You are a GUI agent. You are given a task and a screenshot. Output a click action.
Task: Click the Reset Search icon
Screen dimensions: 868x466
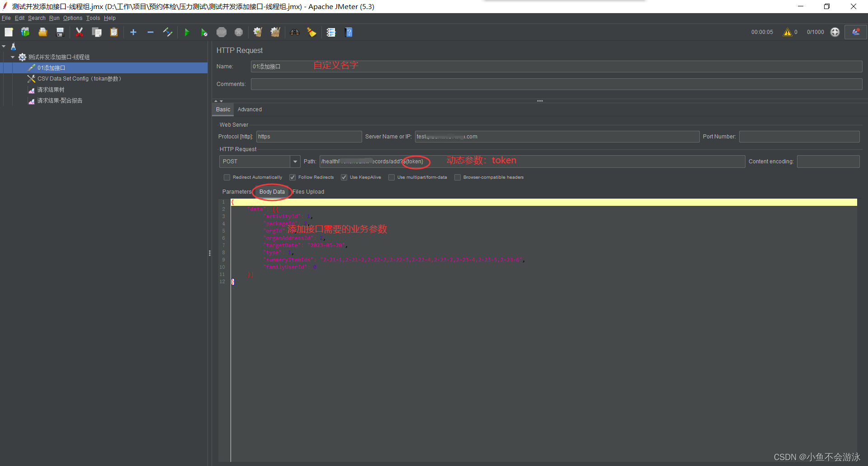click(x=311, y=32)
